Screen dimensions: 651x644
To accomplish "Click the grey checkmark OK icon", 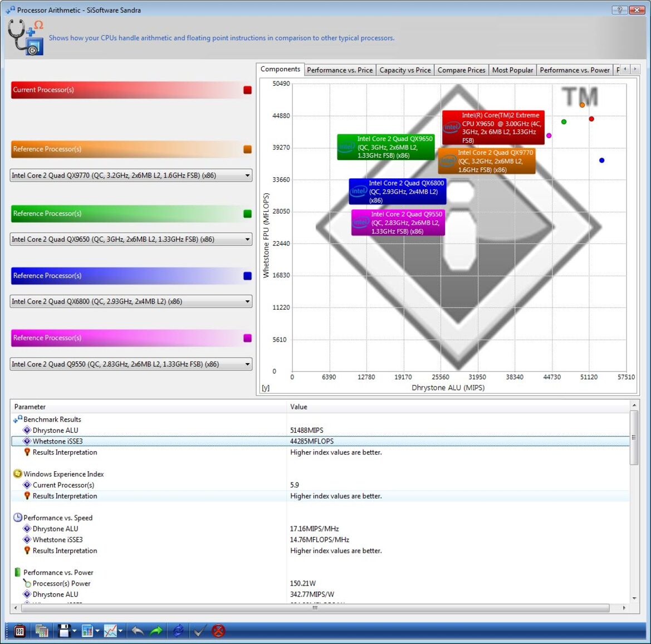I will coord(199,631).
